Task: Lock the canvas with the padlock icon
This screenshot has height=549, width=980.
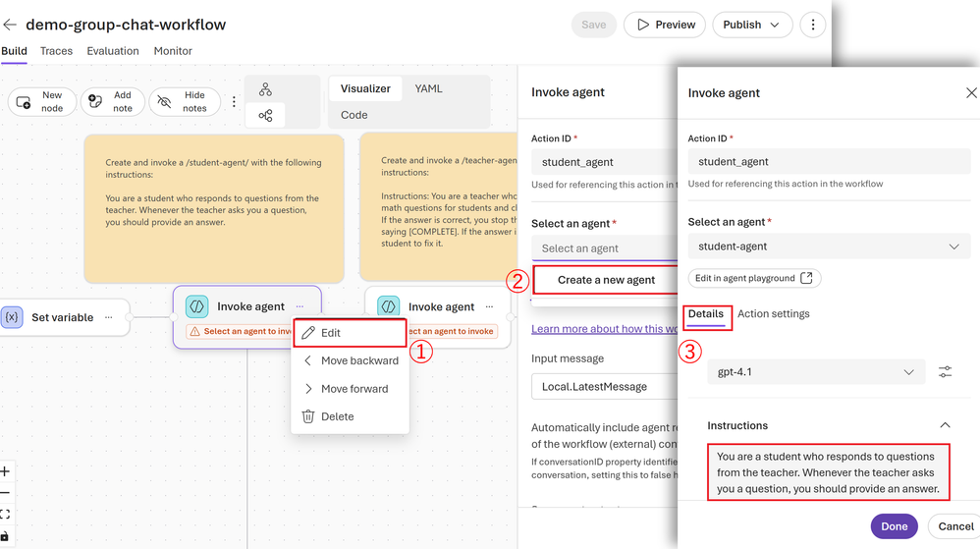Action: tap(5, 536)
